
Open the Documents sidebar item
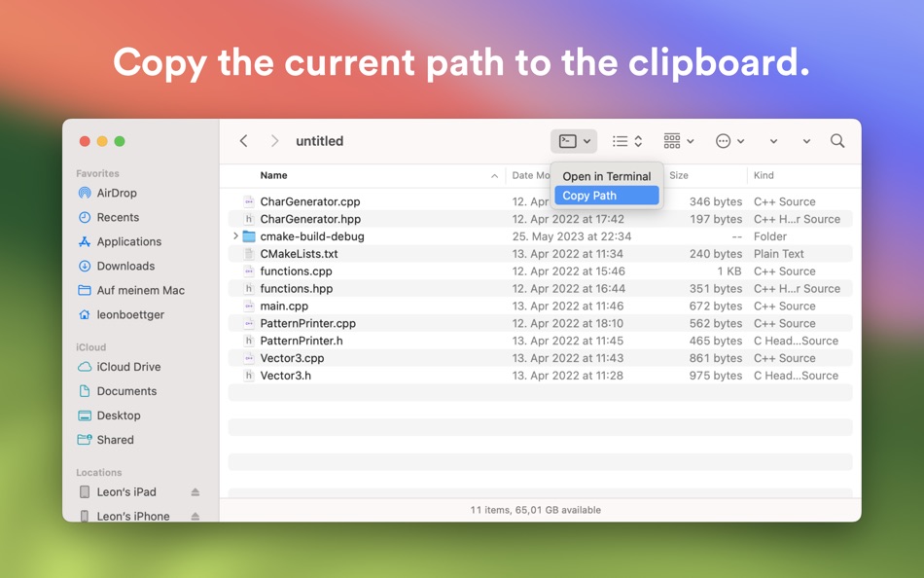tap(126, 391)
